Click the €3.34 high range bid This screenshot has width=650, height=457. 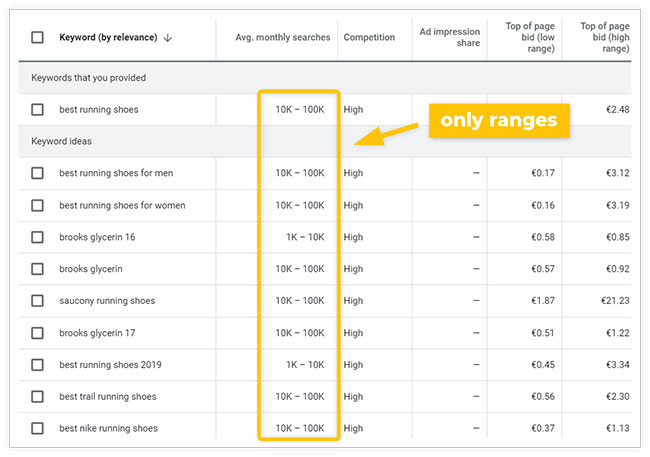point(617,365)
